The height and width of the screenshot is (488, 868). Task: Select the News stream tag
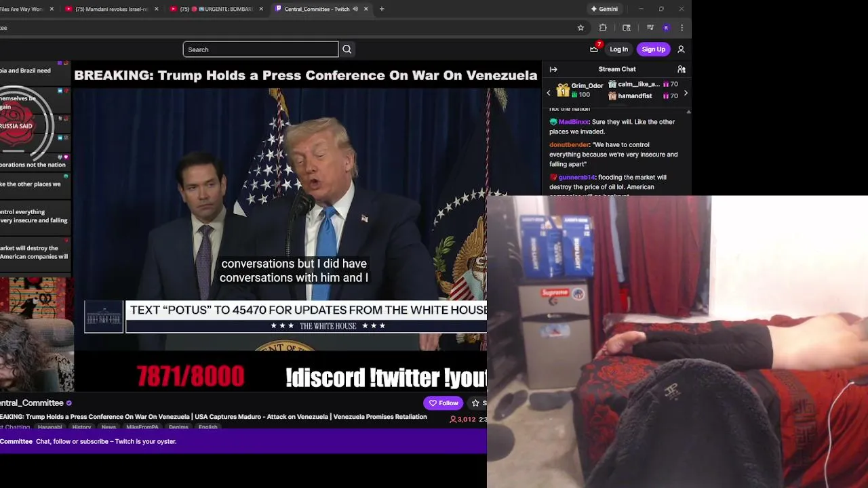coord(108,427)
